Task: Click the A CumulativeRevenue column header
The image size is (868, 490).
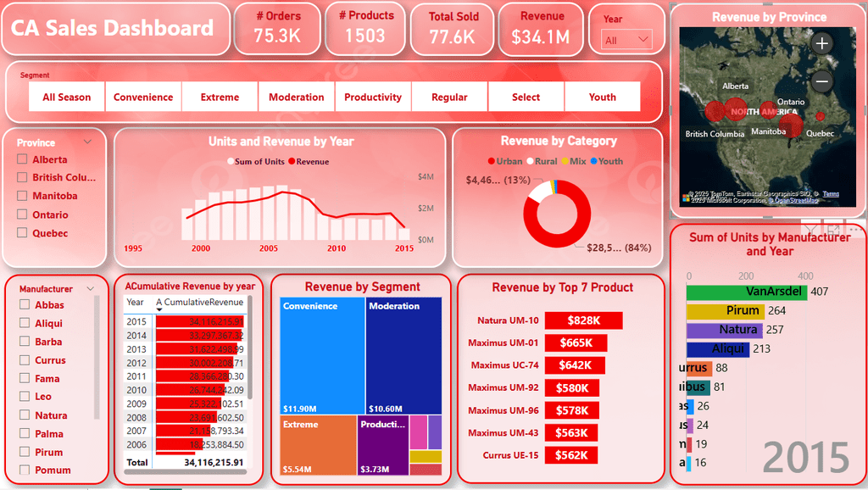Action: click(200, 303)
